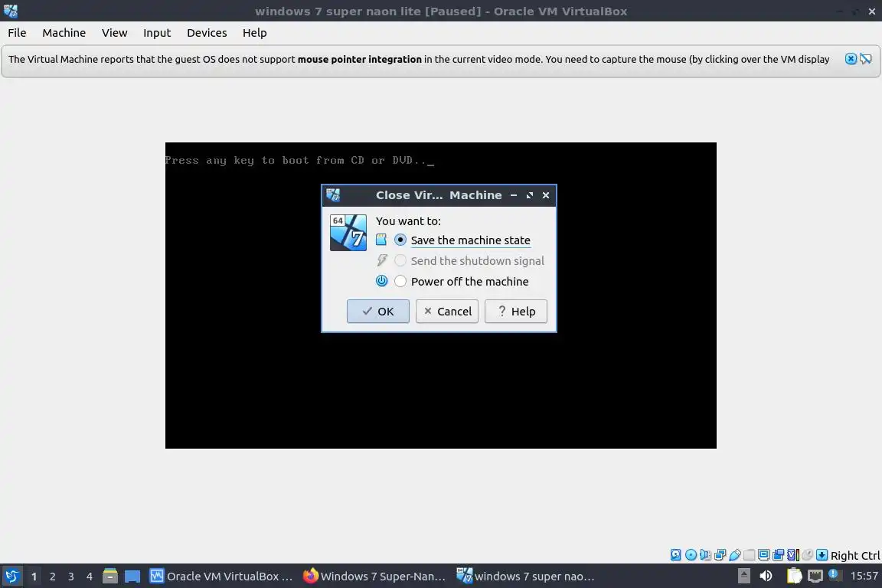Click the VirtualBox icon in main window title bar
882x588 pixels.
pos(10,11)
